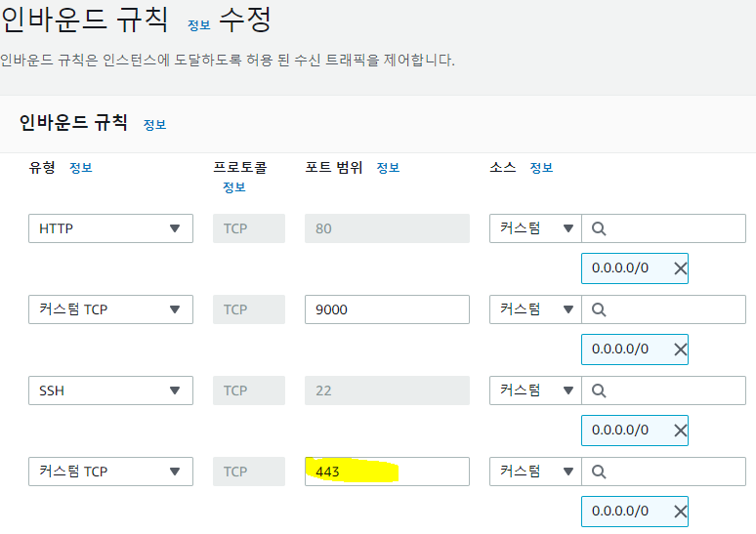Open the SSH type dropdown
This screenshot has width=756, height=534.
click(x=110, y=390)
